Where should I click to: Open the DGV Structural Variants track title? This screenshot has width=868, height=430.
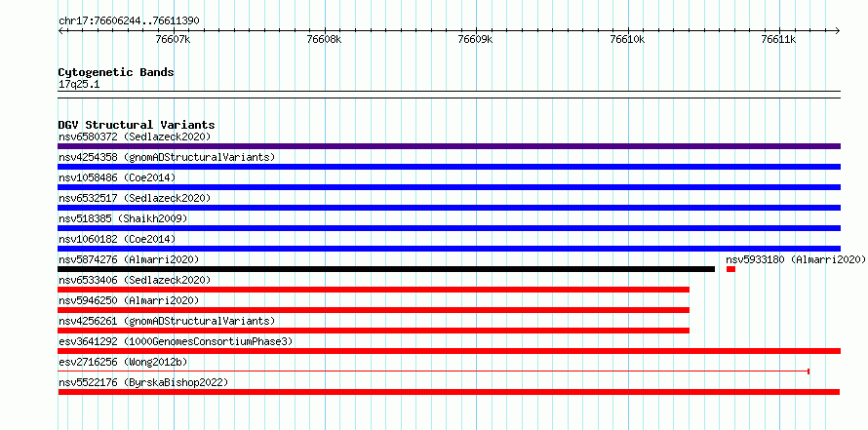tap(137, 125)
